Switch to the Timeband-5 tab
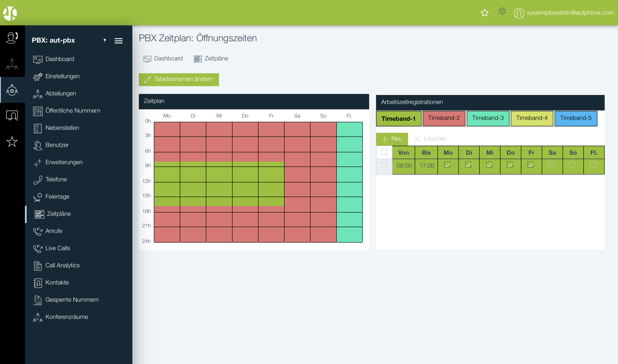The height and width of the screenshot is (364, 618). coord(576,118)
